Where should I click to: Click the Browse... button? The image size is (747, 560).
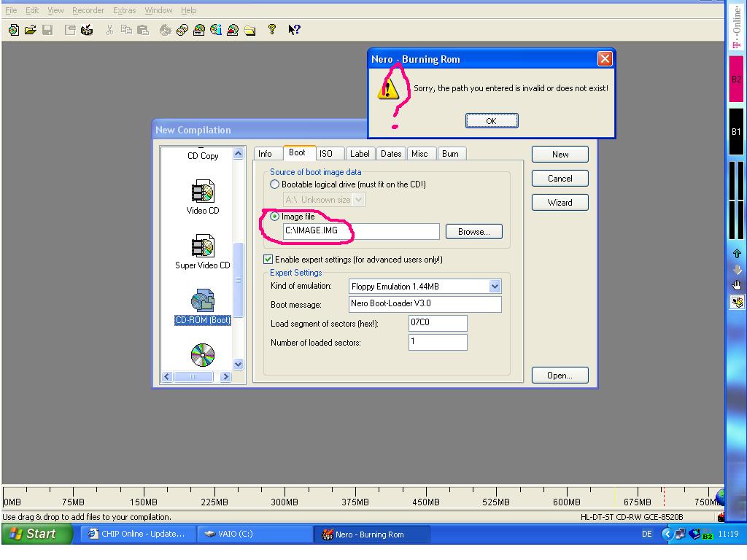pyautogui.click(x=474, y=232)
